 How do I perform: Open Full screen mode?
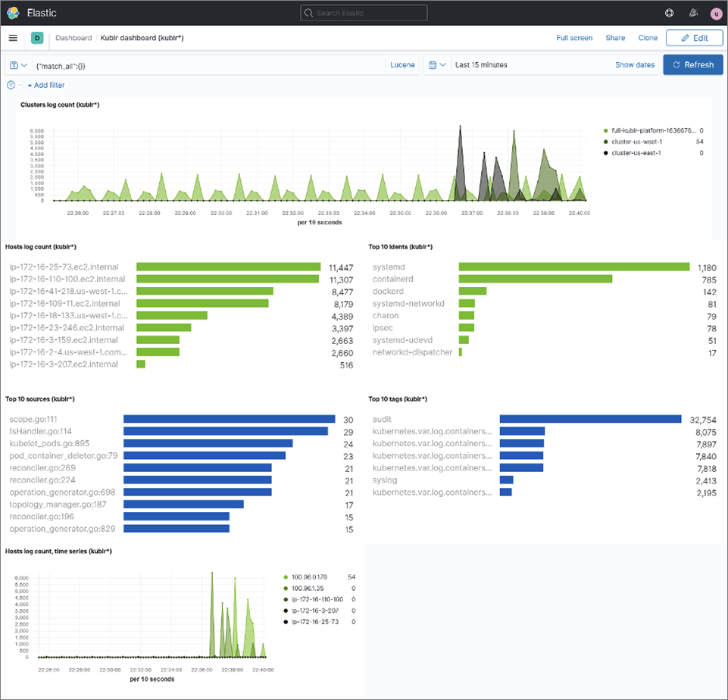point(574,38)
